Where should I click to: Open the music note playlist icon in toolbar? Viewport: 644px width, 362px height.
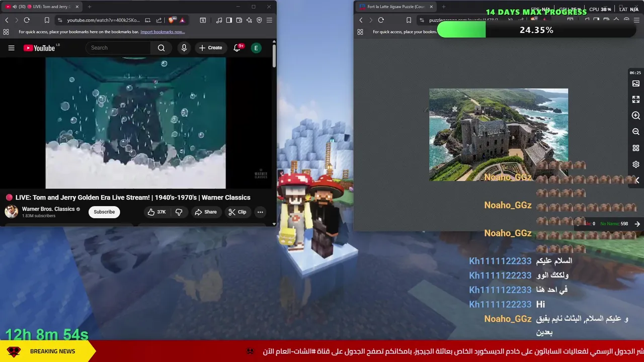[219, 20]
